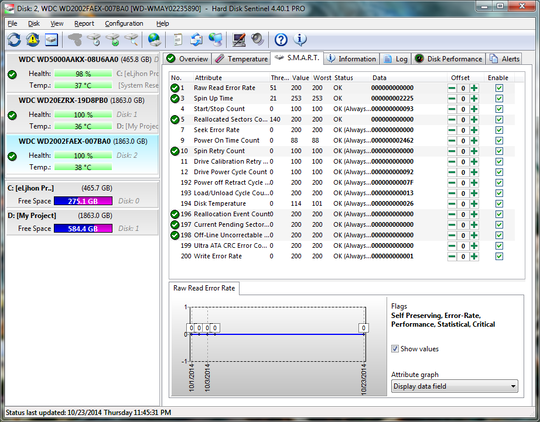Click the greyed-out disk toolbar icon
This screenshot has width=540, height=422.
(75, 40)
